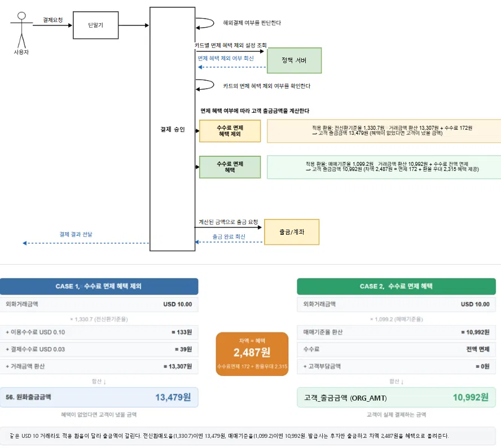
Task: Select the 이용수수료 USD 0.10 row
Action: (x=99, y=332)
